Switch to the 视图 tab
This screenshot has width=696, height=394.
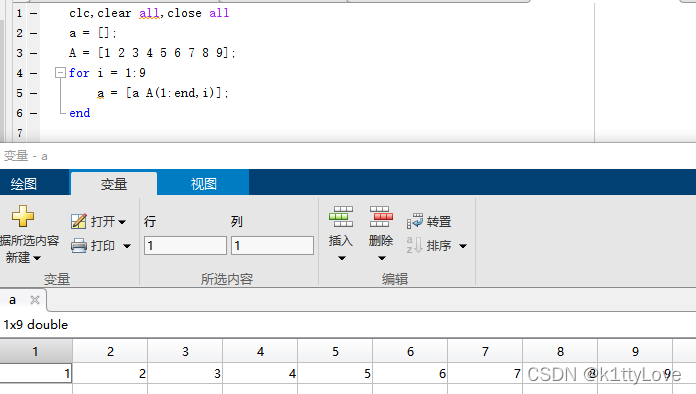[203, 184]
